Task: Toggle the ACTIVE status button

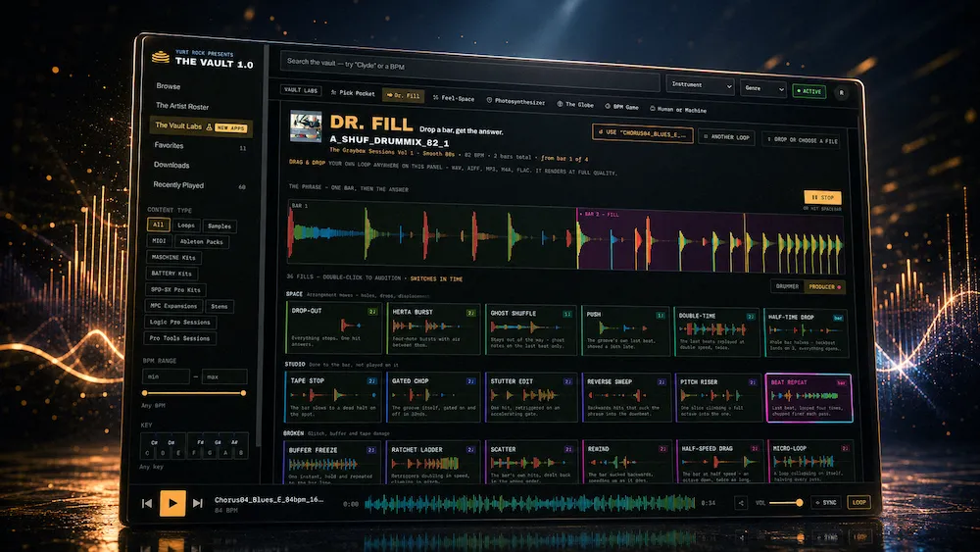Action: coord(809,91)
